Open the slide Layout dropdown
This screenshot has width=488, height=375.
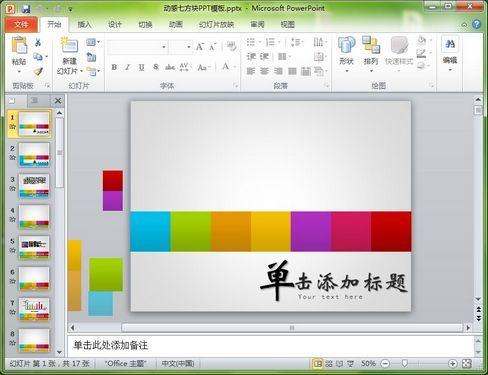pos(93,42)
